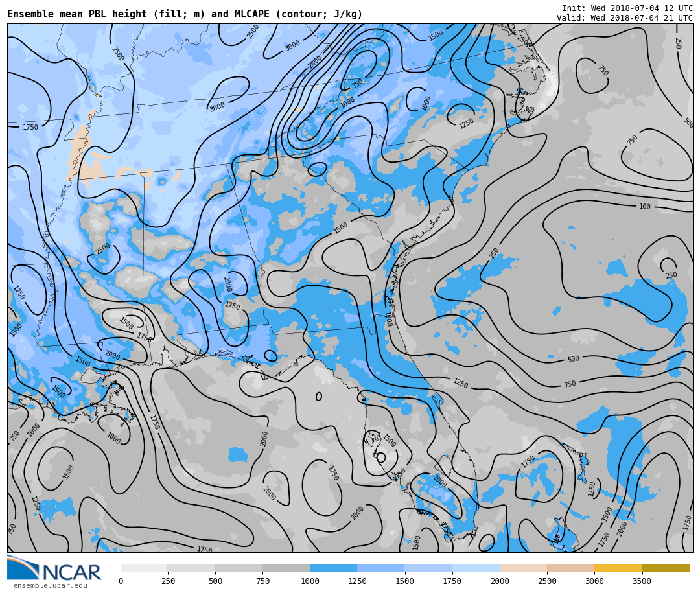Select the golden 3000–3500 colorbar swatch
The width and height of the screenshot is (700, 593).
tap(618, 568)
